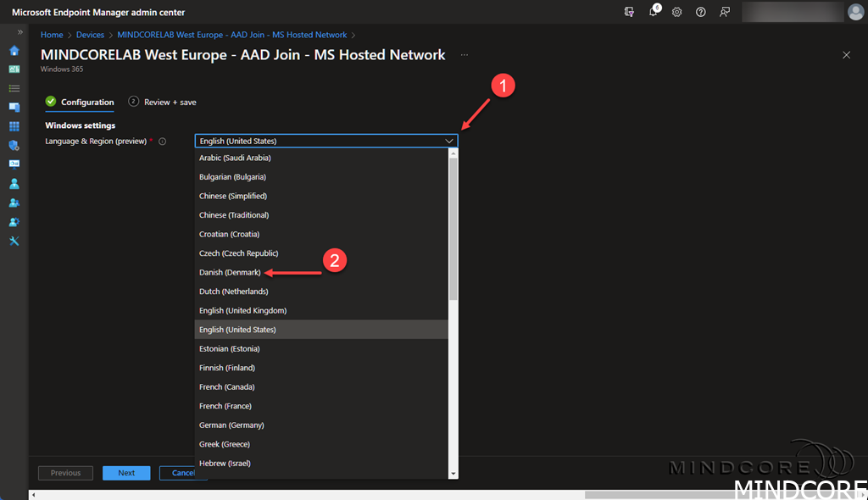The width and height of the screenshot is (868, 500).
Task: Open the Dashboard icon in the sidebar
Action: 14,69
